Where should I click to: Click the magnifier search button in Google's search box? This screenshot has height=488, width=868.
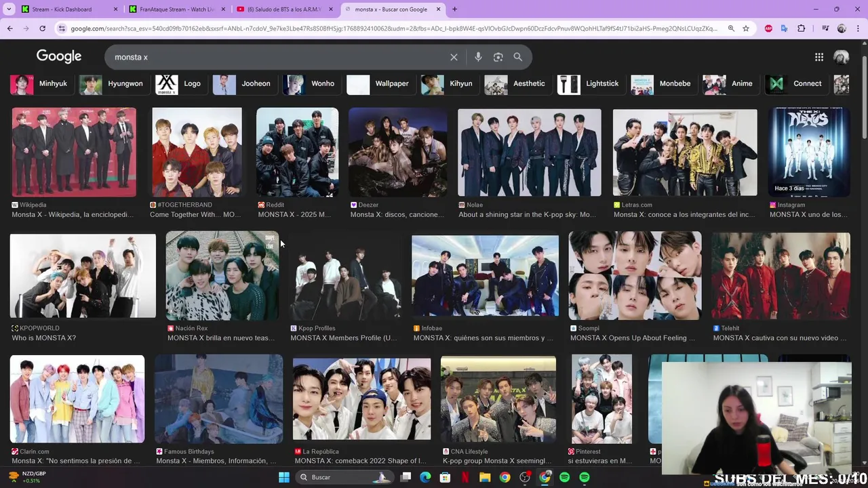coord(518,57)
